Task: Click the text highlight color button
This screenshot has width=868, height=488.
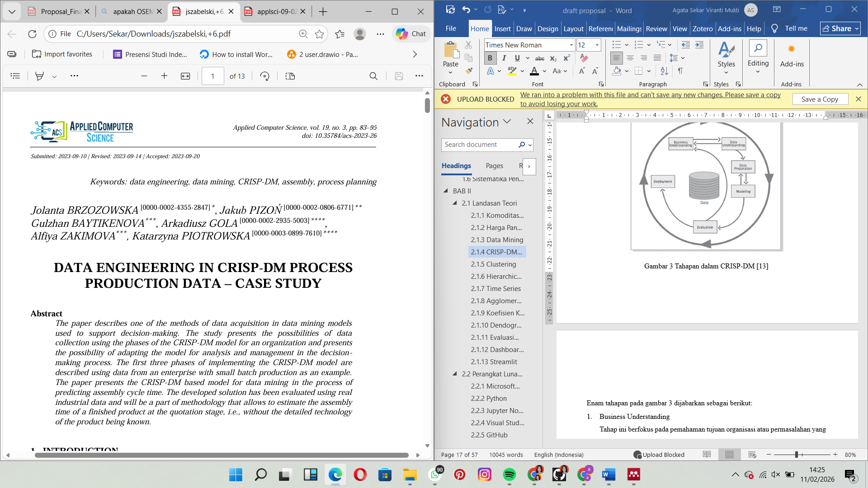Action: coord(512,71)
